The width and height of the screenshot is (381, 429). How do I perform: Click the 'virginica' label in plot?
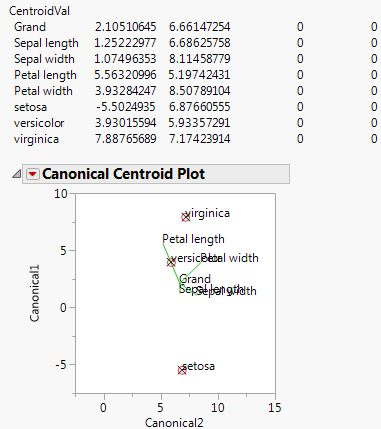pyautogui.click(x=208, y=213)
